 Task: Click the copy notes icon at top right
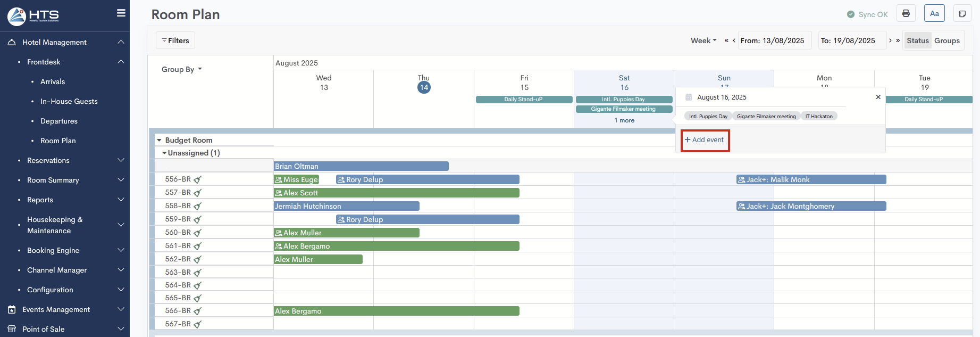click(x=962, y=14)
